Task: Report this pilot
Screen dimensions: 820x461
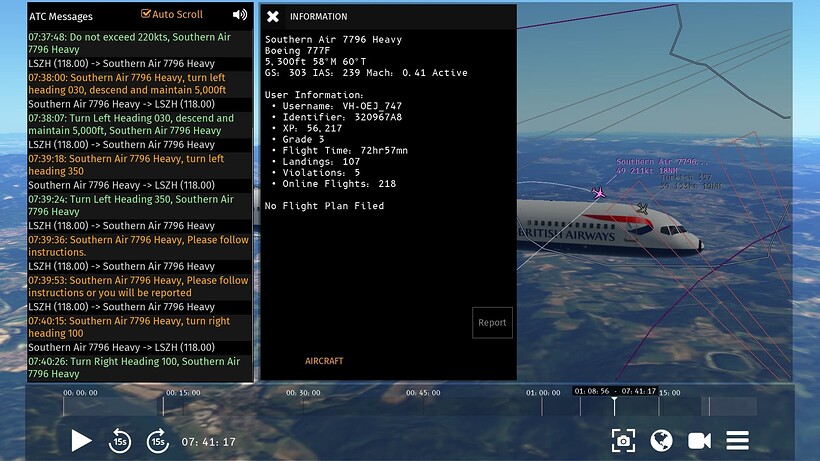Action: pos(492,322)
